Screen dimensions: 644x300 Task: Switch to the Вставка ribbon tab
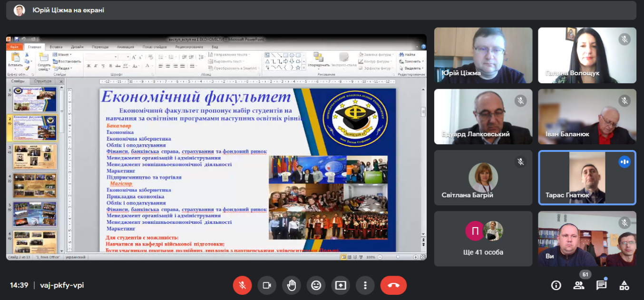pos(56,47)
